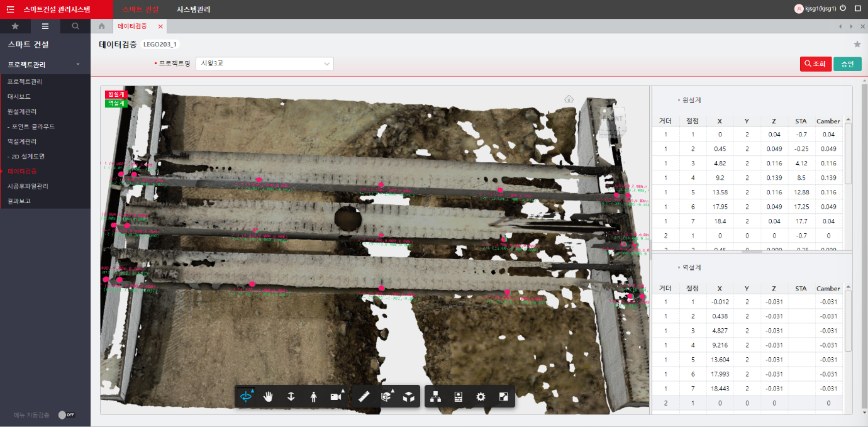Screen dimensions: 868x427
Task: Toggle full screen in 3D viewer
Action: tap(503, 396)
